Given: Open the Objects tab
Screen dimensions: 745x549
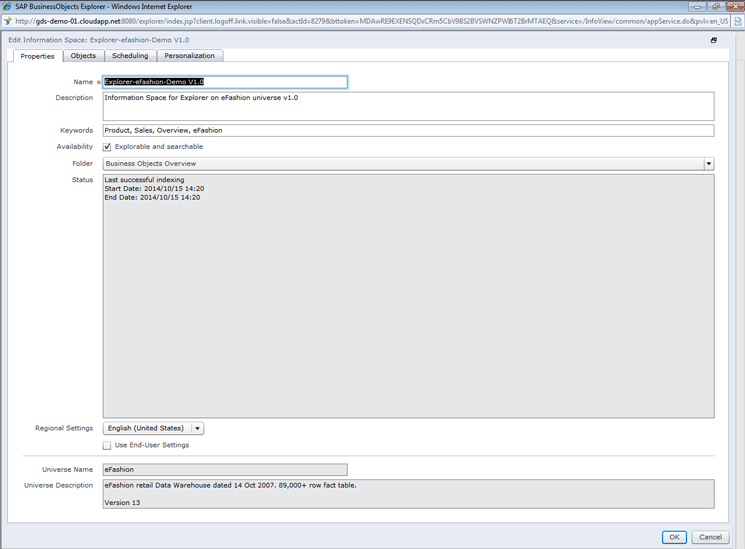Looking at the screenshot, I should 83,56.
